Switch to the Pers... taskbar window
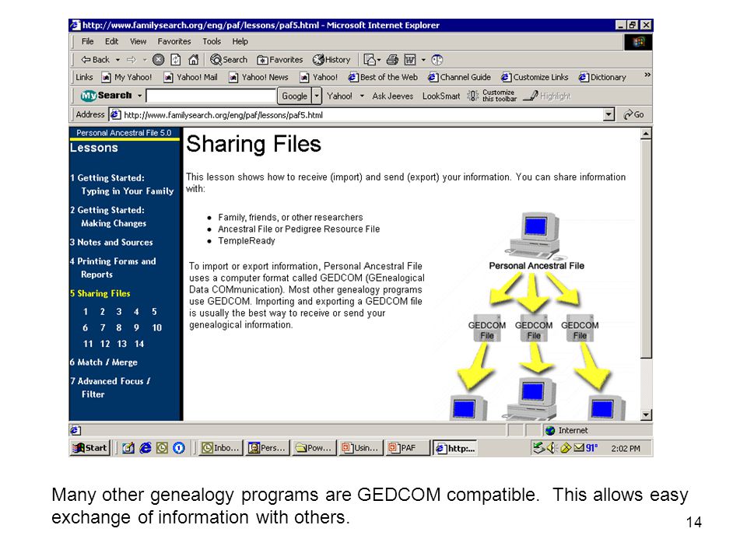This screenshot has height=560, width=747. pyautogui.click(x=267, y=448)
